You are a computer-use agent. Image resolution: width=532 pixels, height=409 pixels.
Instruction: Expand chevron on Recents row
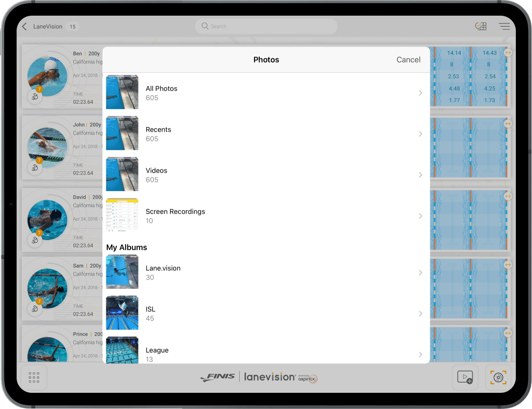point(420,134)
